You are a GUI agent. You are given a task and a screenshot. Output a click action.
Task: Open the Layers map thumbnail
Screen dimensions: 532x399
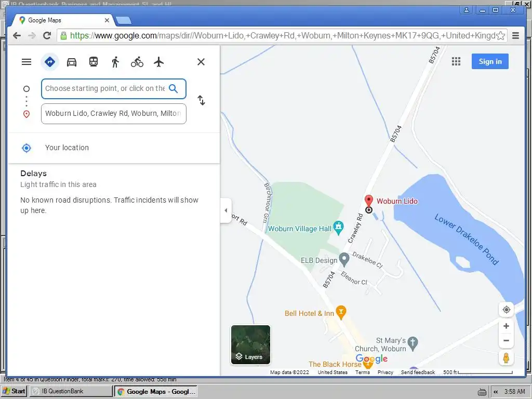tap(251, 345)
